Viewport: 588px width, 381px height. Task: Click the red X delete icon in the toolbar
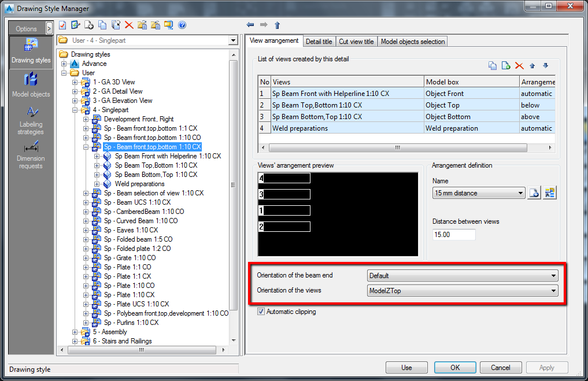[130, 25]
